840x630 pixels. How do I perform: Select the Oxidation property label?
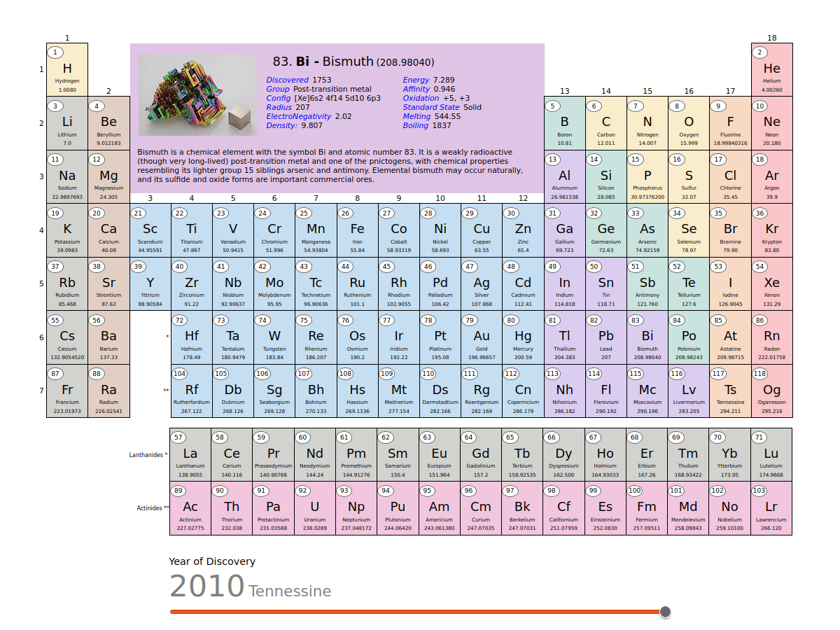(421, 98)
